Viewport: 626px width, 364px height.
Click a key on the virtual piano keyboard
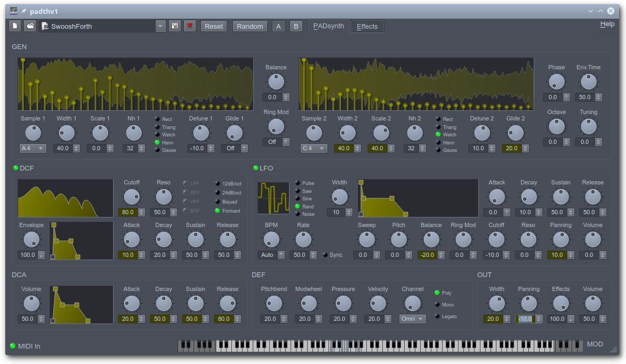(379, 346)
